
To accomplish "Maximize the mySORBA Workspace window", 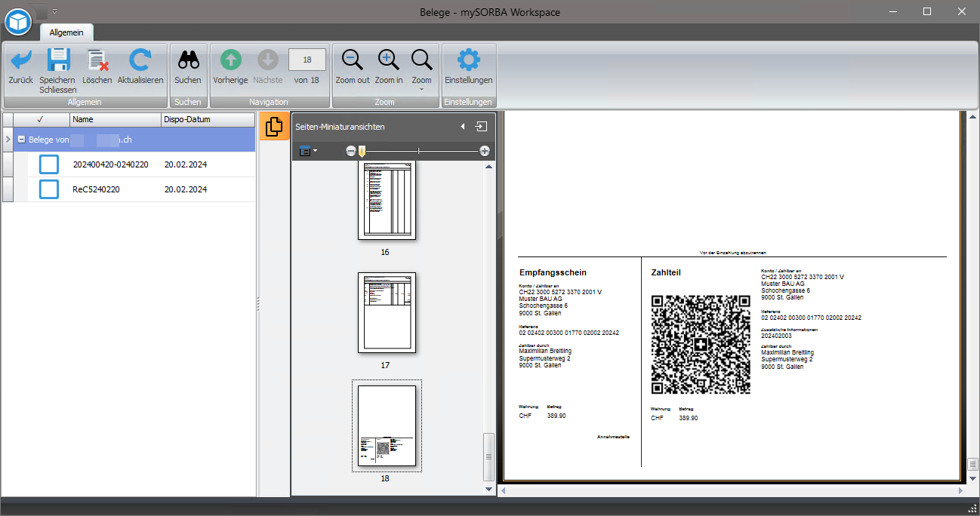I will coord(927,11).
